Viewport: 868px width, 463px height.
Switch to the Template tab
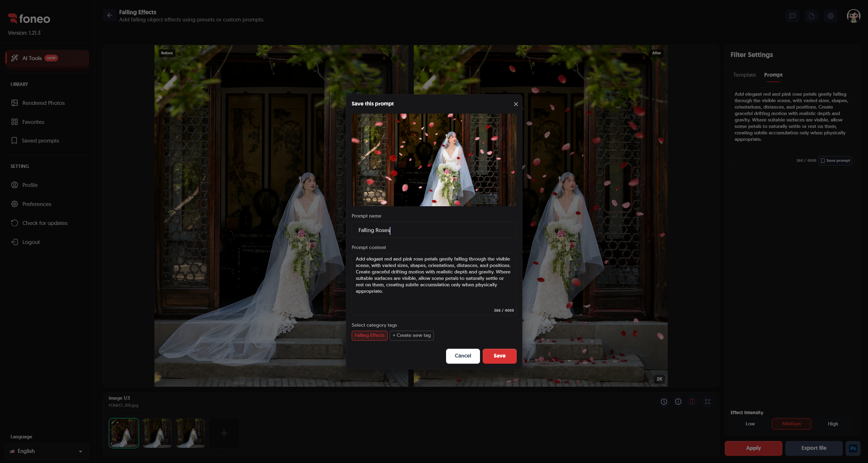[x=744, y=75]
